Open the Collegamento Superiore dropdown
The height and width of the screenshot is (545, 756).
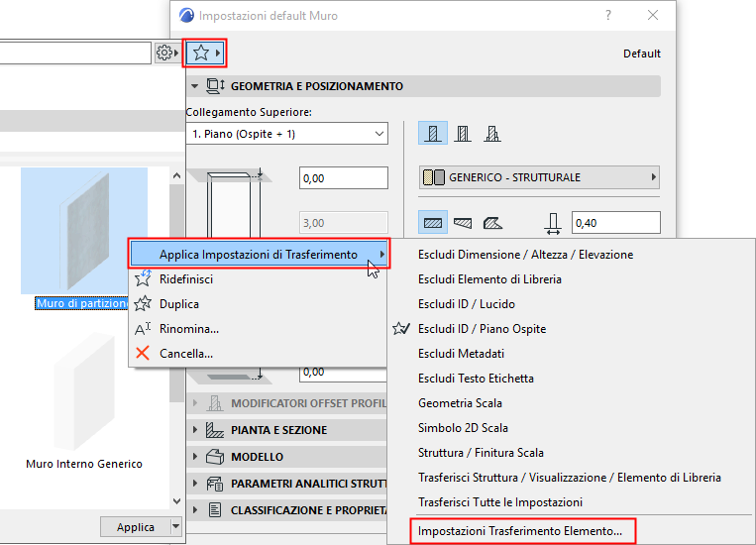287,134
